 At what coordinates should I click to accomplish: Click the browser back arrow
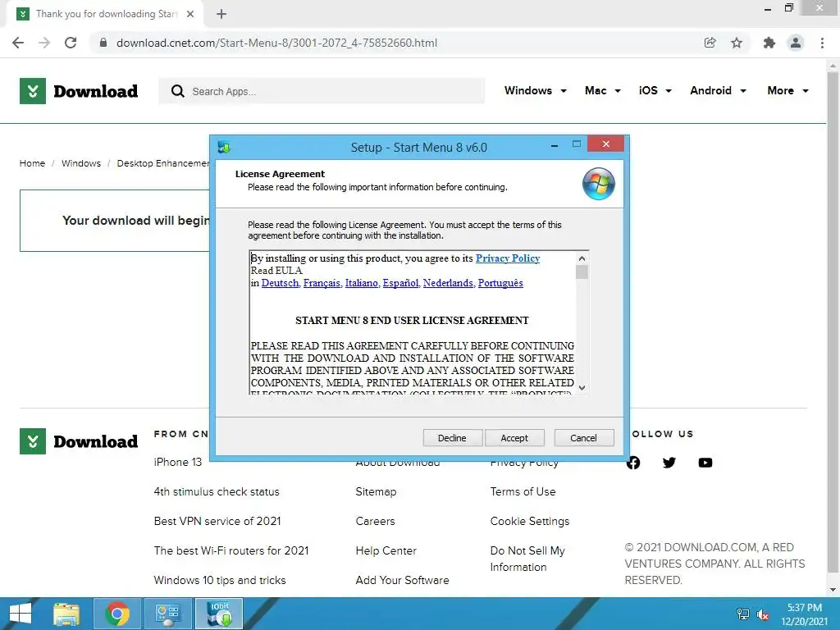tap(18, 43)
